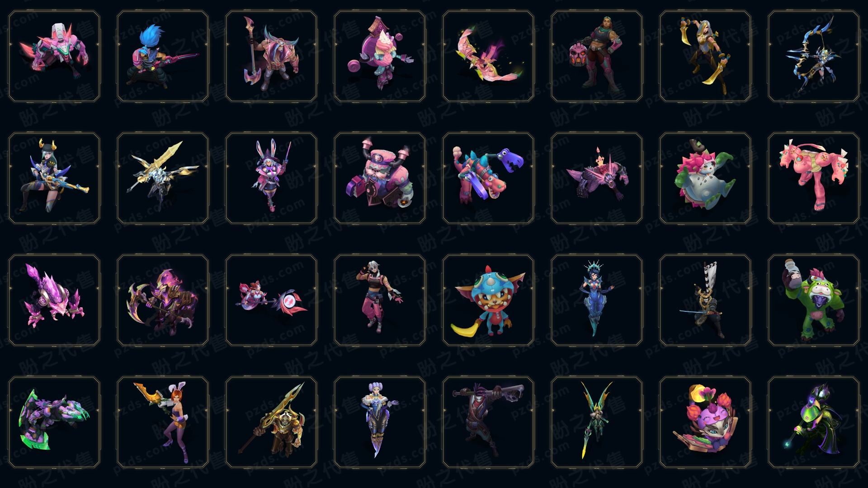The height and width of the screenshot is (488, 868).
Task: Click the horned girl with rifle skin
Action: click(54, 178)
